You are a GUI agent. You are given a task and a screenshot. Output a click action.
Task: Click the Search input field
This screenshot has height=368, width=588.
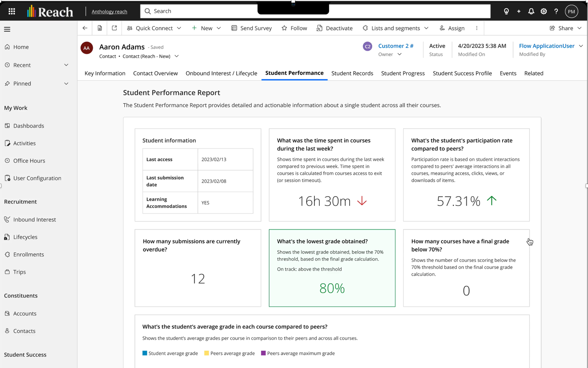tap(315, 11)
